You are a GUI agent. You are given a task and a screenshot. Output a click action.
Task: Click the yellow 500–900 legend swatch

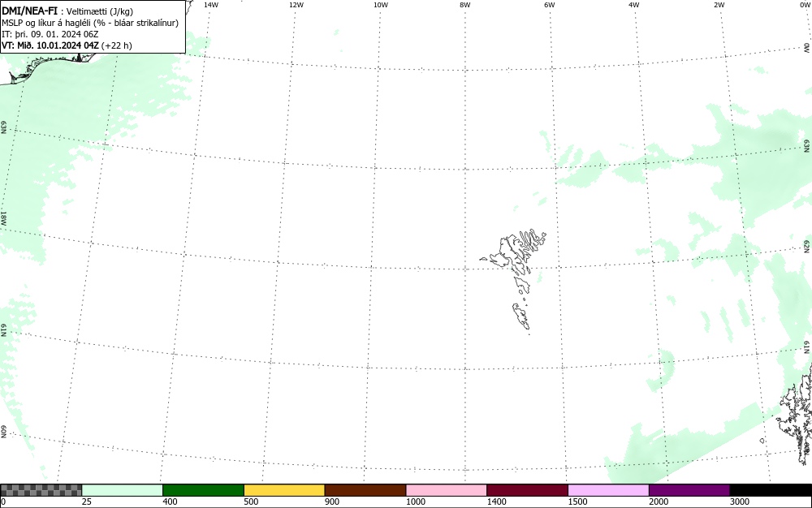tap(284, 490)
